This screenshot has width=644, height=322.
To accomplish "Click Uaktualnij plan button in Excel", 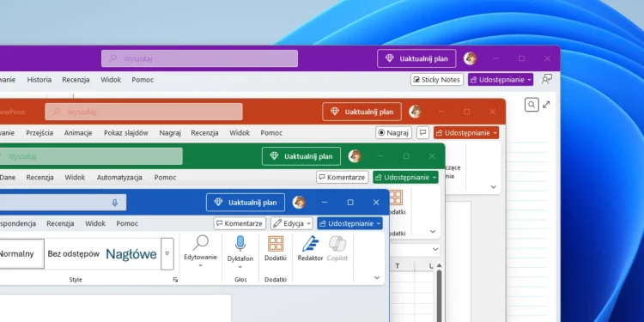I will tap(301, 156).
